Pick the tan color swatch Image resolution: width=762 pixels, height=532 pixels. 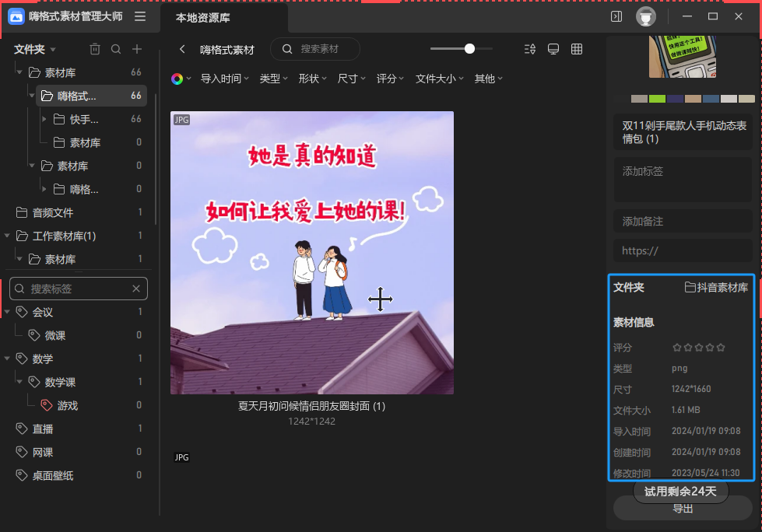click(x=693, y=99)
